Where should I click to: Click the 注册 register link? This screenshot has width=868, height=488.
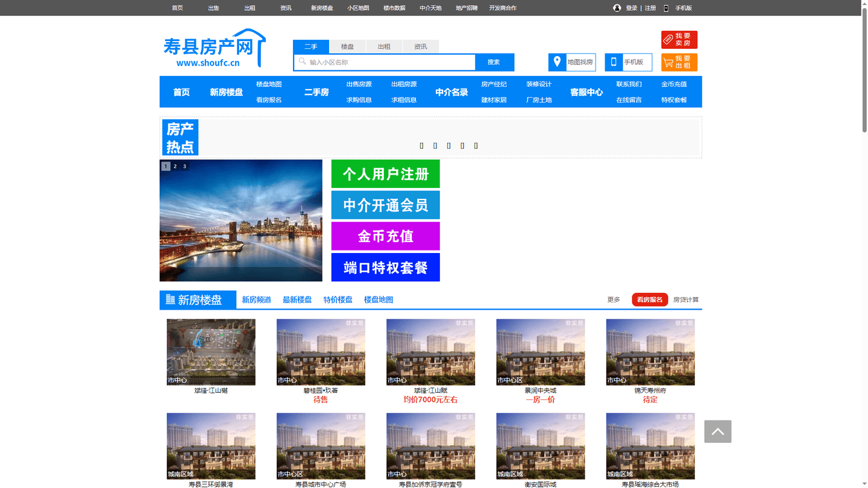(650, 8)
